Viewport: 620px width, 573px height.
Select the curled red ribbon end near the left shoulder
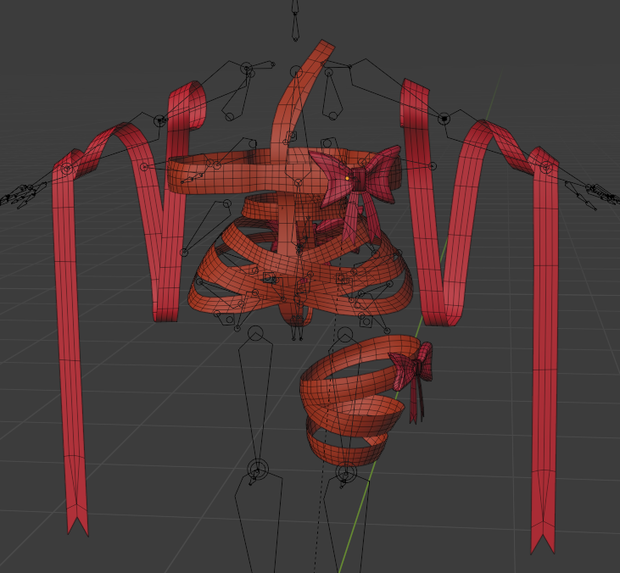point(190,105)
